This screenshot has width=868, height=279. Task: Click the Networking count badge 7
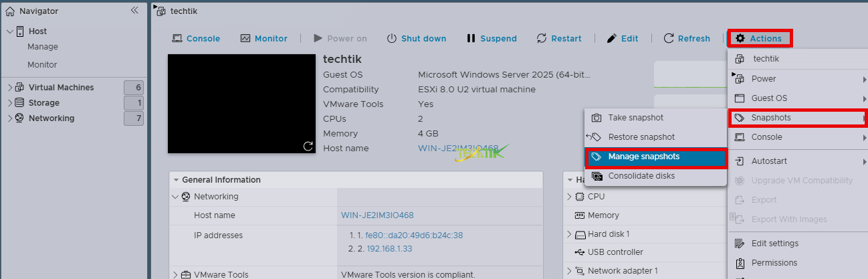134,118
